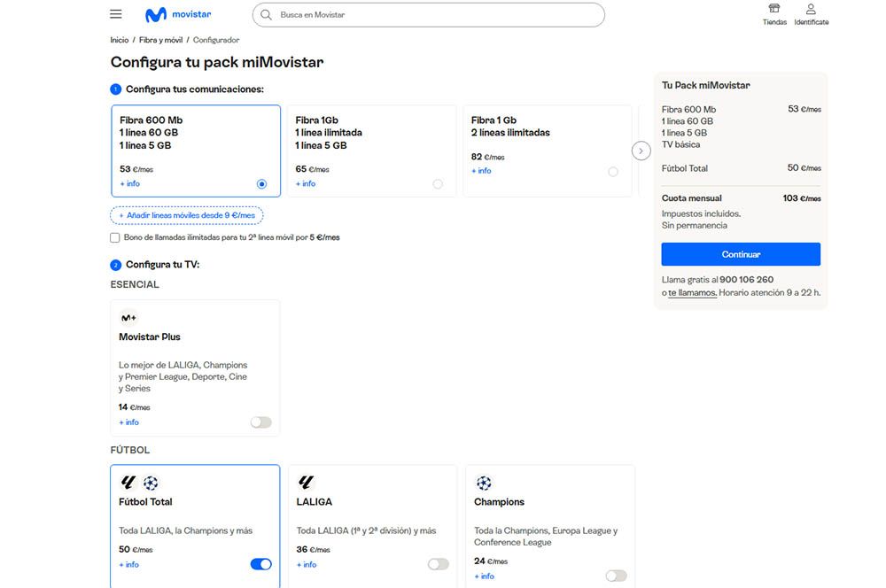Click the search magnifier icon
The height and width of the screenshot is (588, 886).
click(x=266, y=15)
